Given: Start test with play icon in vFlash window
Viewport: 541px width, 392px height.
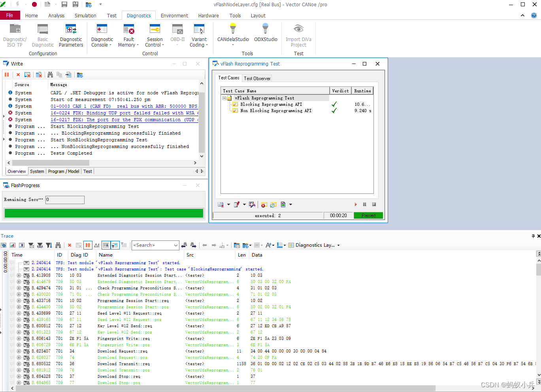Looking at the screenshot, I should click(x=356, y=204).
